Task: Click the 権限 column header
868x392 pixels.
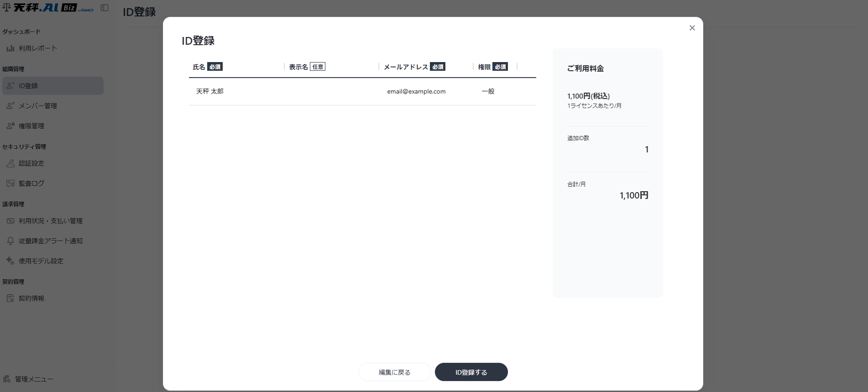Action: [x=484, y=67]
